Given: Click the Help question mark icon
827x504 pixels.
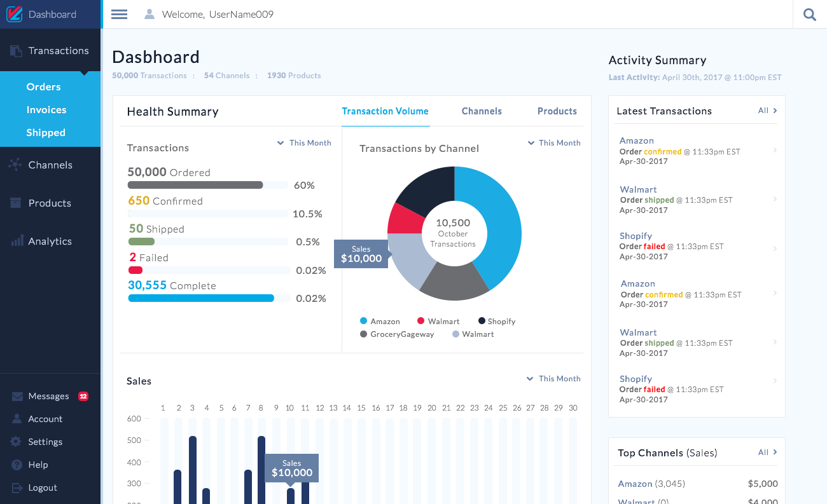Looking at the screenshot, I should (x=17, y=465).
